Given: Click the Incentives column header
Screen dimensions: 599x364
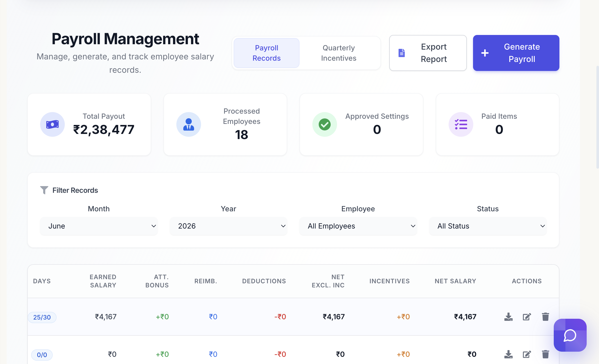Looking at the screenshot, I should coord(389,281).
